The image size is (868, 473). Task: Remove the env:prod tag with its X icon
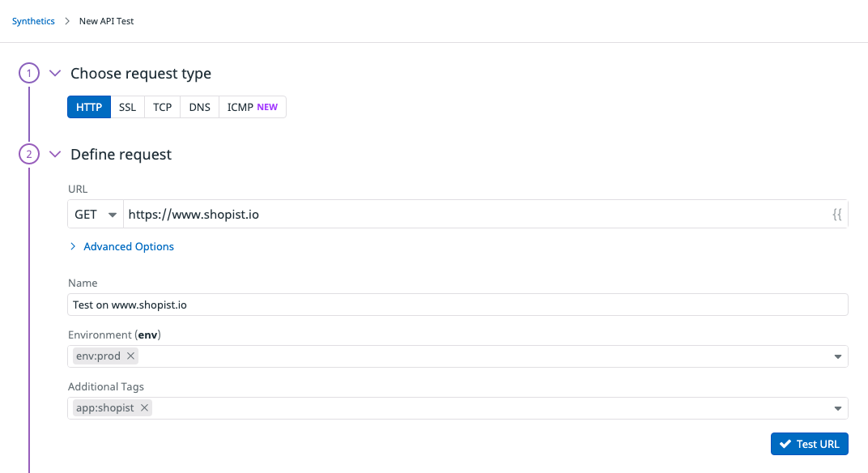click(130, 356)
